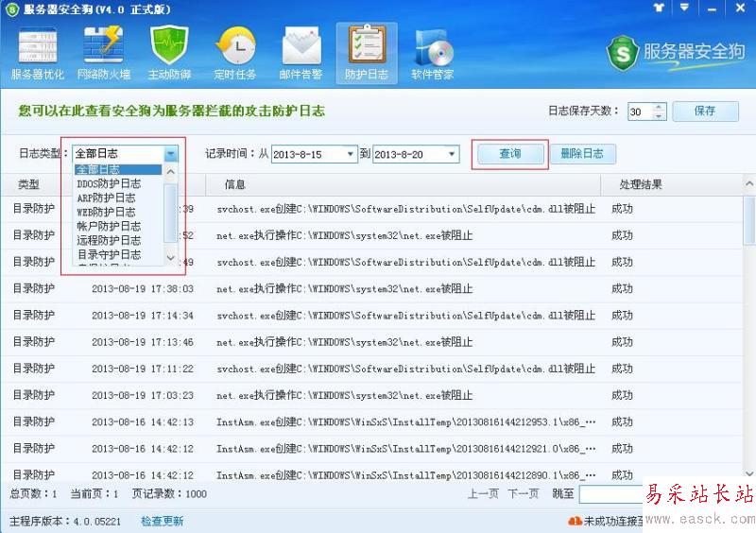This screenshot has height=533, width=756.
Task: Select the log row timed 14:42:13
Action: point(371,421)
